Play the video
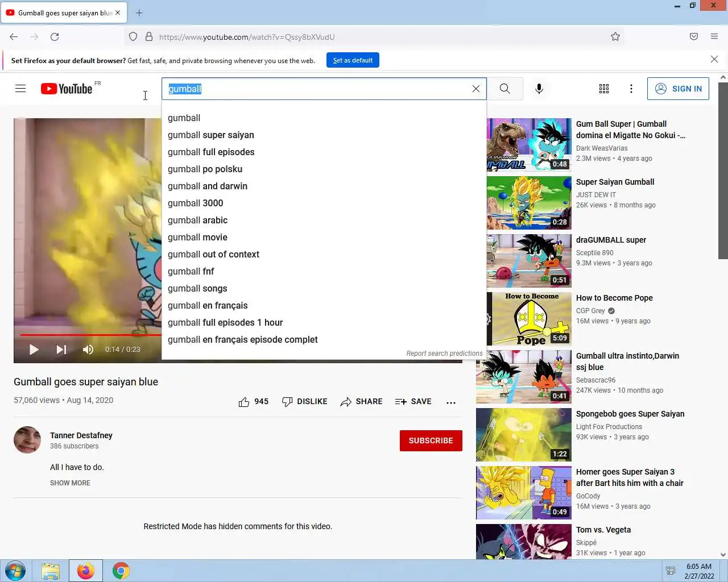The height and width of the screenshot is (582, 728). point(34,350)
